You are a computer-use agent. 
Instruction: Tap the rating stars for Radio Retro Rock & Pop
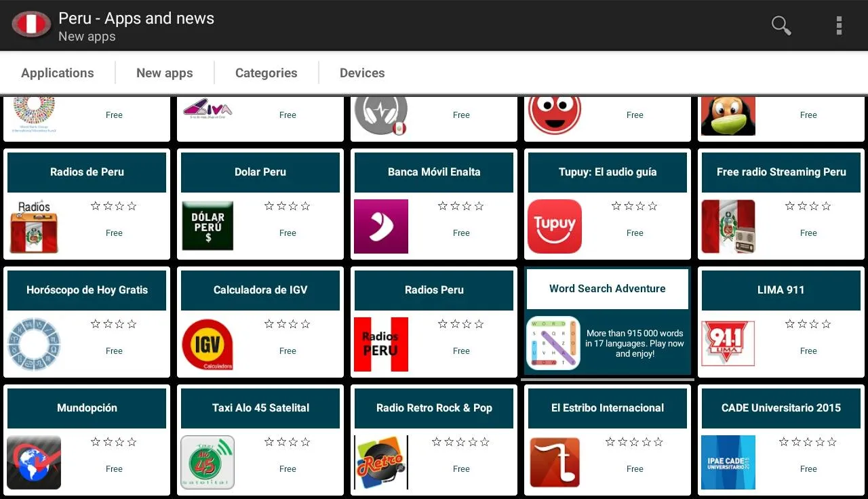[x=461, y=442]
